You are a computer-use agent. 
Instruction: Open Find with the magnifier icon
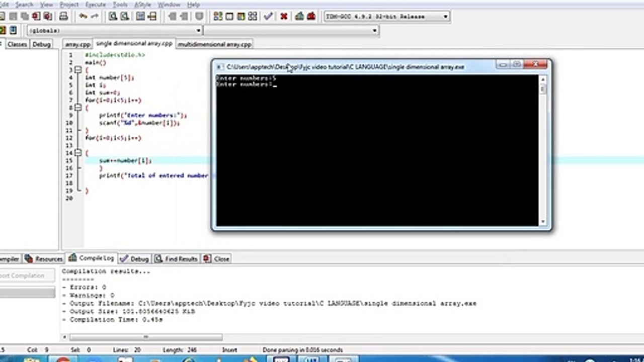[x=113, y=16]
